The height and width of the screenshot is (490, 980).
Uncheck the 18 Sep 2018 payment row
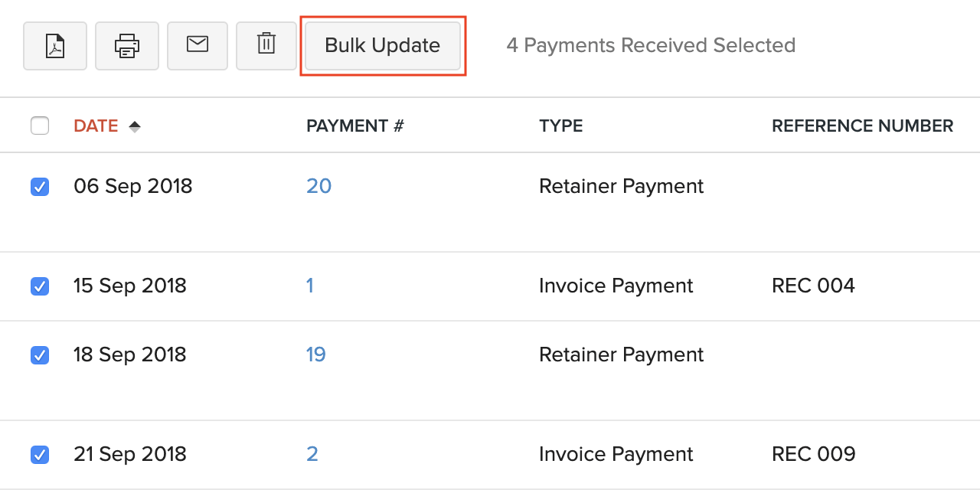pyautogui.click(x=40, y=355)
